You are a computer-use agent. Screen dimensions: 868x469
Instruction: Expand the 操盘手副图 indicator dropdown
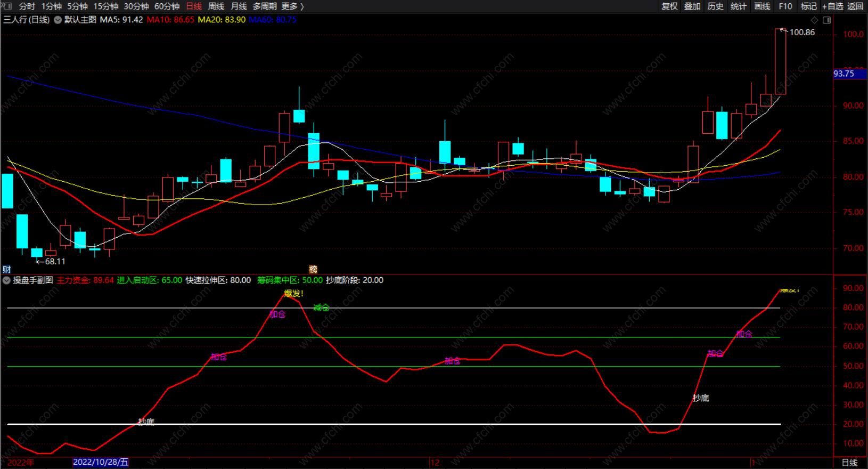click(6, 280)
